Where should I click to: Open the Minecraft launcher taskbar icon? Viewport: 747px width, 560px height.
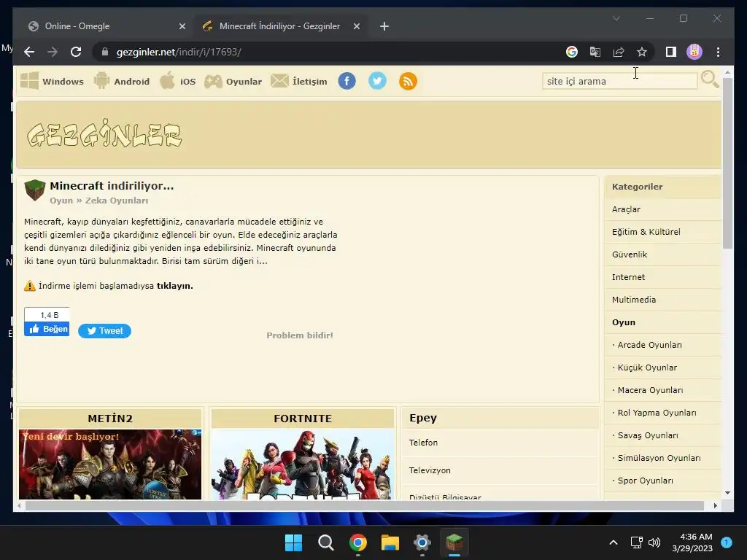pos(454,542)
